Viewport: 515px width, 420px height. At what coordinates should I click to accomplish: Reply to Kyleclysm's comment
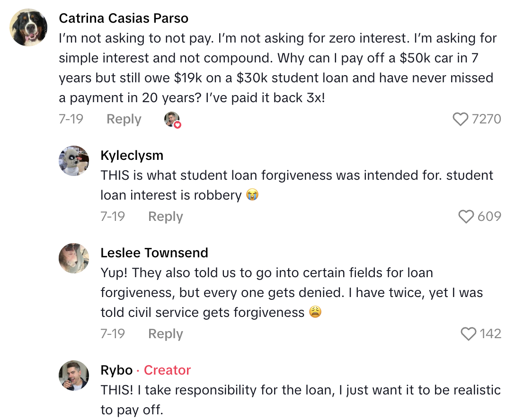(x=165, y=216)
